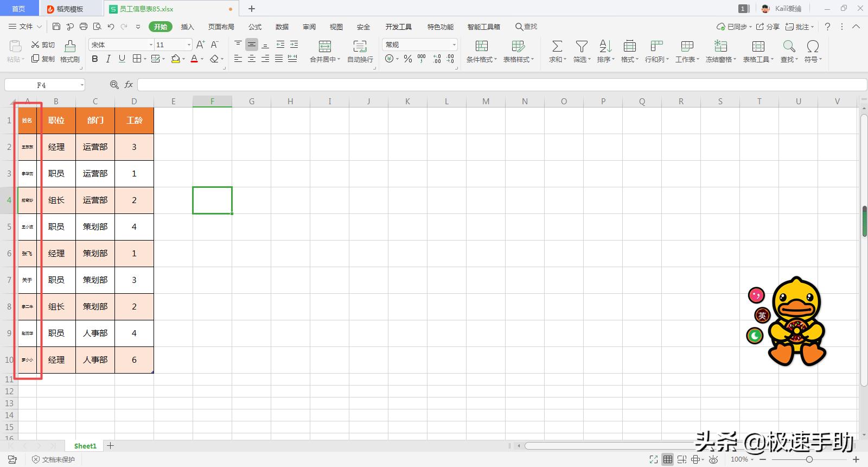Click the zoom slider handle in status bar

click(809, 459)
